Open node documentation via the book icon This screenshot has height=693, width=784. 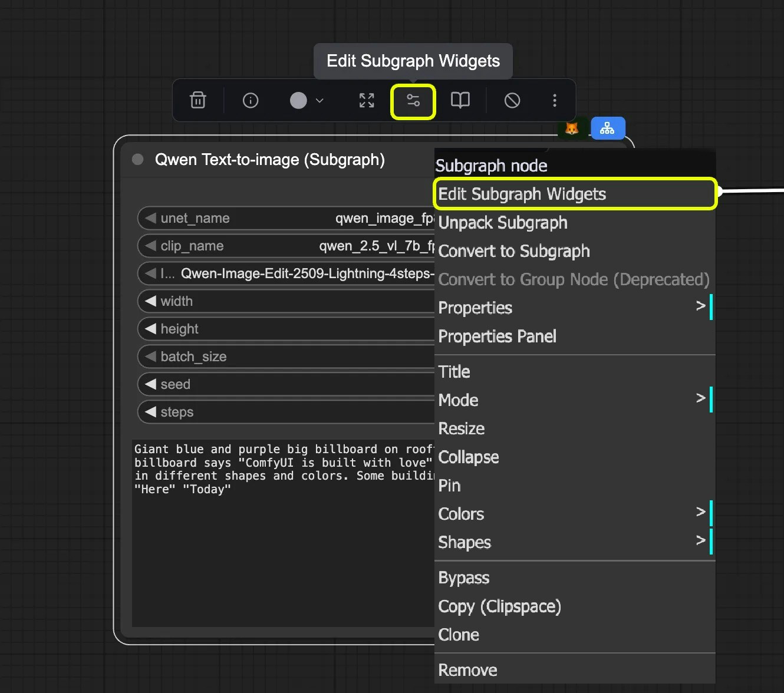tap(460, 100)
